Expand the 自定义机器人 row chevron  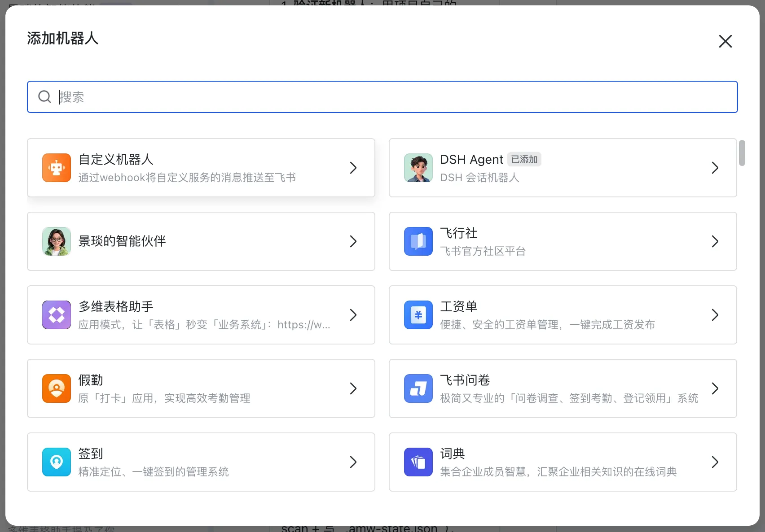pos(353,168)
